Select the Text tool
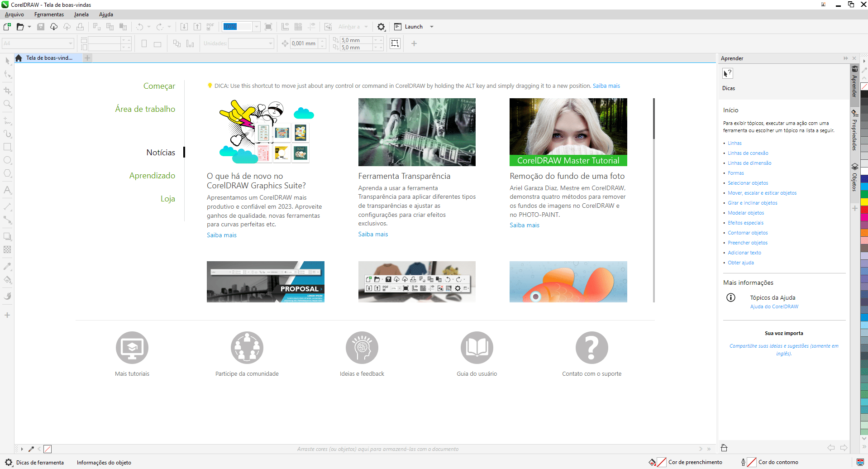Image resolution: width=868 pixels, height=469 pixels. pyautogui.click(x=7, y=190)
